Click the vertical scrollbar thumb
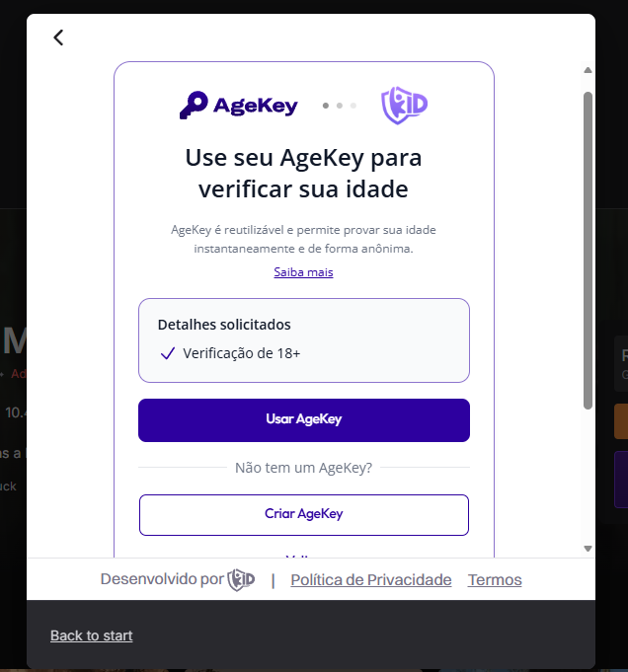The width and height of the screenshot is (628, 672). 589,251
